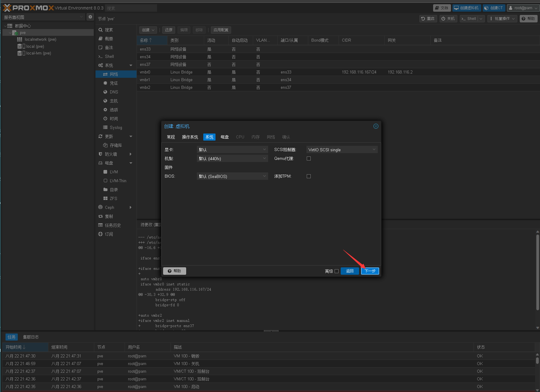Screen dimensions: 540x392
Task: Open the Syslog list icon
Action: (x=105, y=127)
